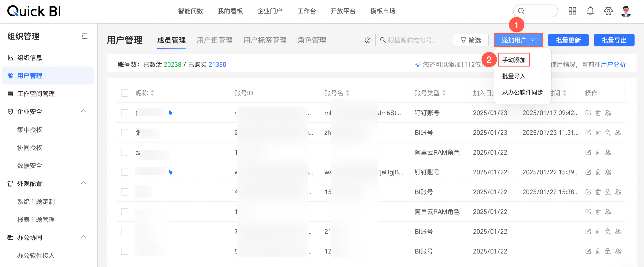644x267 pixels.
Task: Click the notification bell icon
Action: point(590,11)
